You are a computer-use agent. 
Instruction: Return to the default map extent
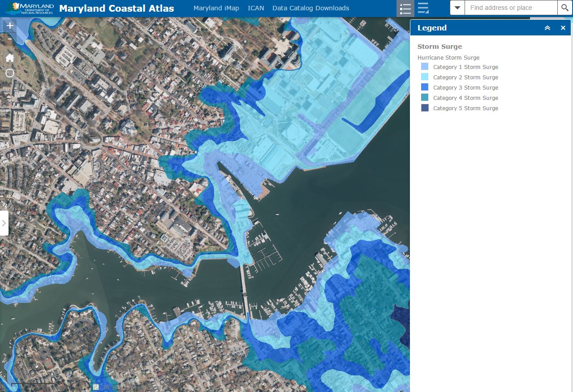tap(10, 57)
